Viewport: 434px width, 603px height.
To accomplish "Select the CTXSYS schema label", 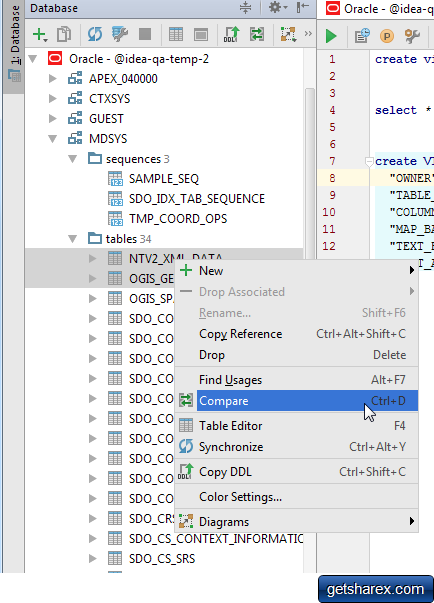I will click(110, 99).
